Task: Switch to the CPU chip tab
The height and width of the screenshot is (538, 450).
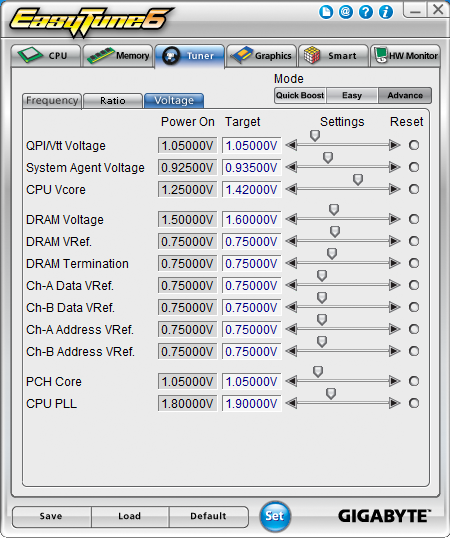Action: tap(46, 56)
